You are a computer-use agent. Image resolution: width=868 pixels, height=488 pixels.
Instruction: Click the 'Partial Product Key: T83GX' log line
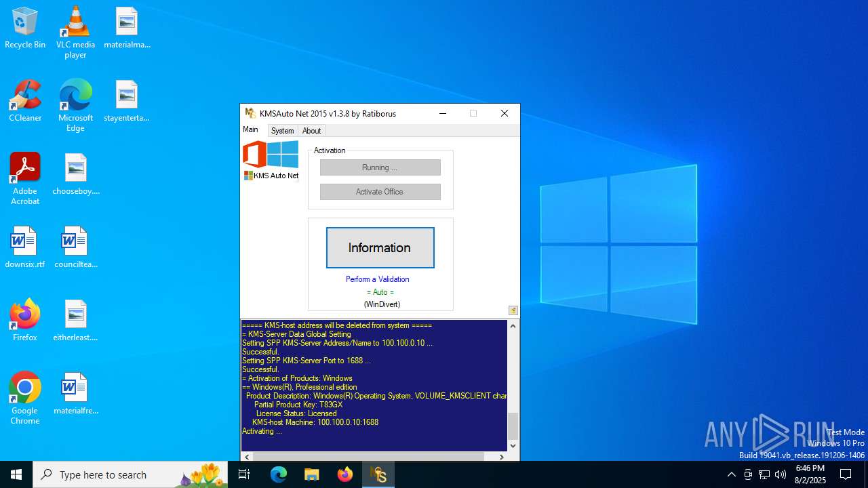coord(298,405)
